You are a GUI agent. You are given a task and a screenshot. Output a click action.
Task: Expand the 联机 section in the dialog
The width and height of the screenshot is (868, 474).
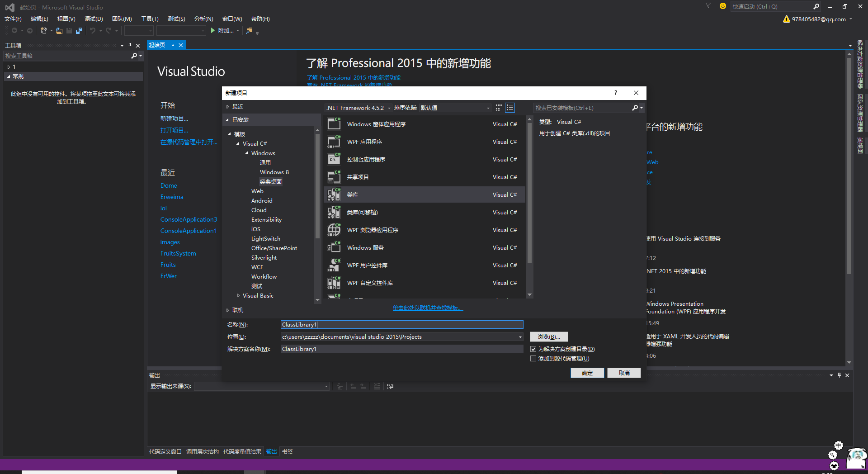[227, 310]
